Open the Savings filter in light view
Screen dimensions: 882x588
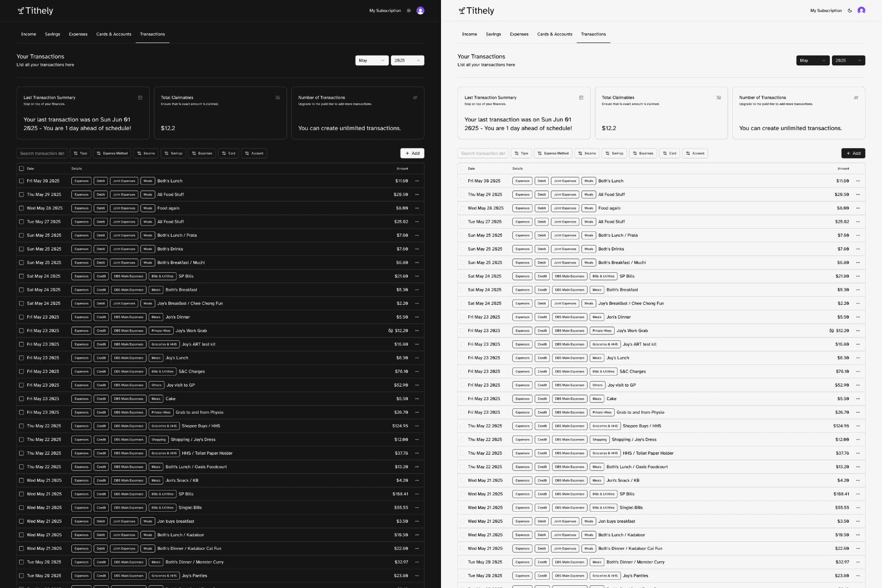pyautogui.click(x=614, y=154)
